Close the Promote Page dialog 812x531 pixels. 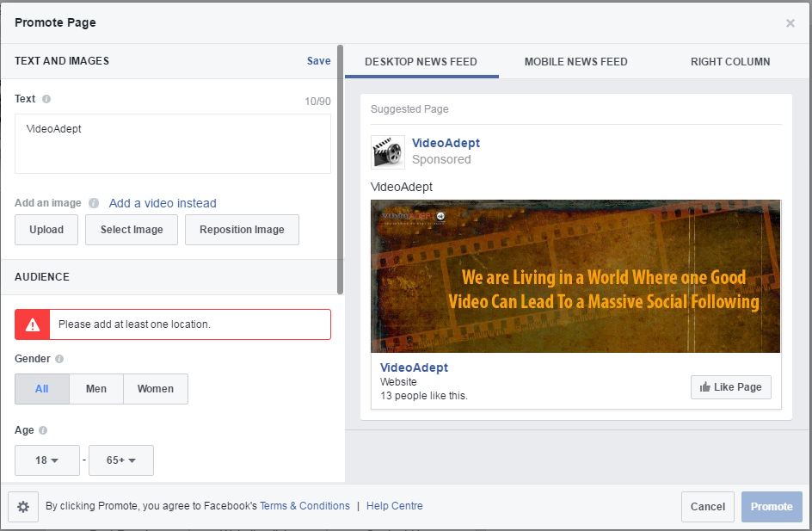[790, 22]
